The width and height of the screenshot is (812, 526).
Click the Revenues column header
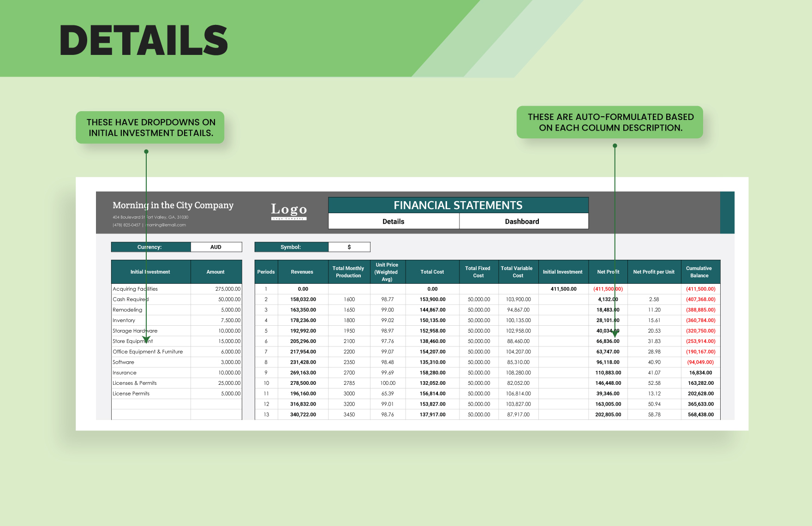click(x=301, y=272)
